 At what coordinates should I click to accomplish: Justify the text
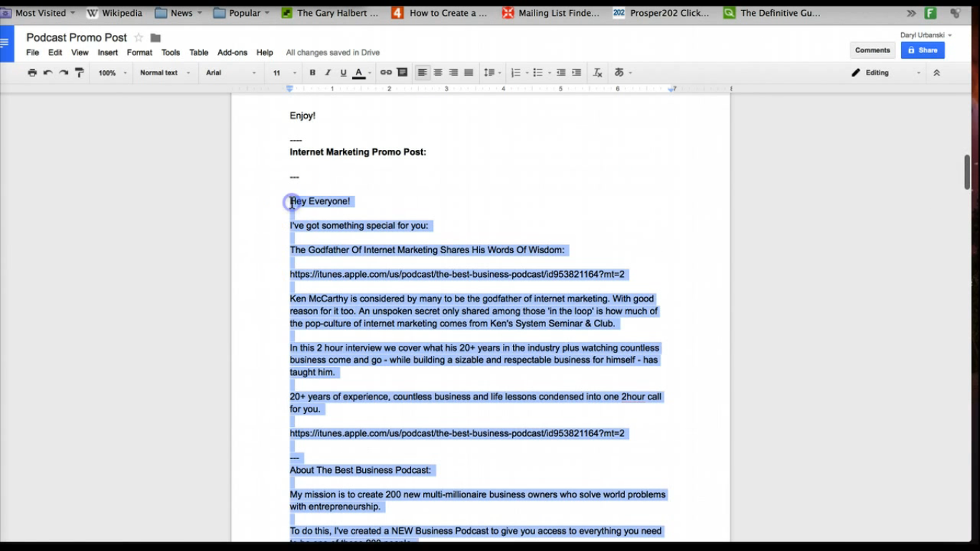468,72
